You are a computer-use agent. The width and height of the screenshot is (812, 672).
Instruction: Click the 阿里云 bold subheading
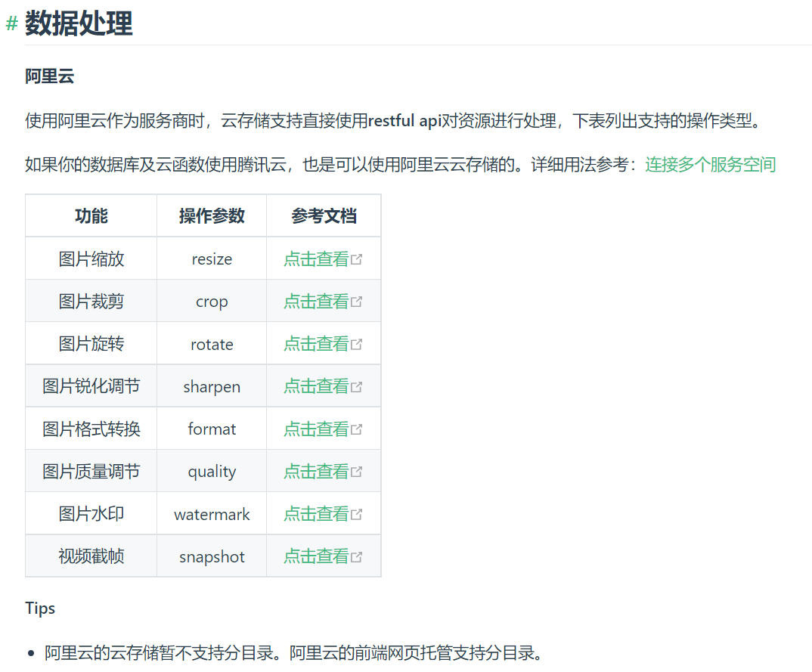50,76
